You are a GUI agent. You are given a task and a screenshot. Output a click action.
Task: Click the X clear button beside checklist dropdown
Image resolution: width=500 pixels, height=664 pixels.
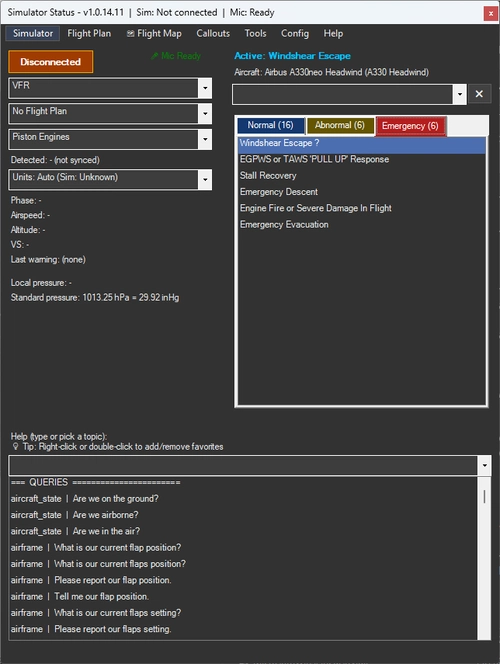(479, 94)
